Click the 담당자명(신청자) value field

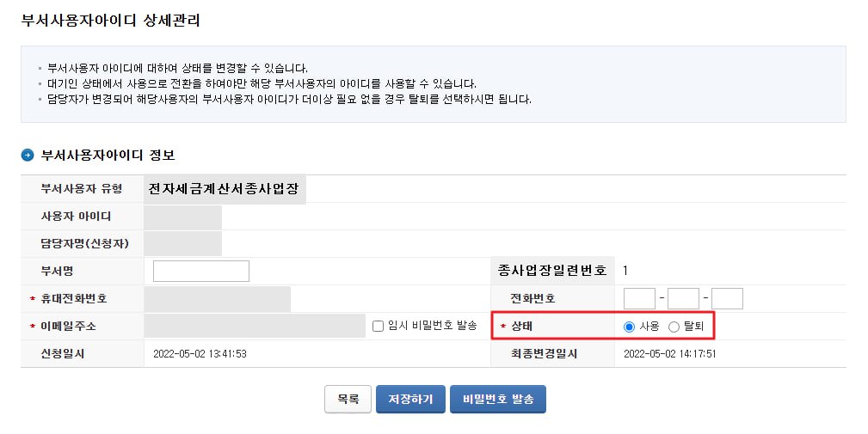[x=182, y=244]
